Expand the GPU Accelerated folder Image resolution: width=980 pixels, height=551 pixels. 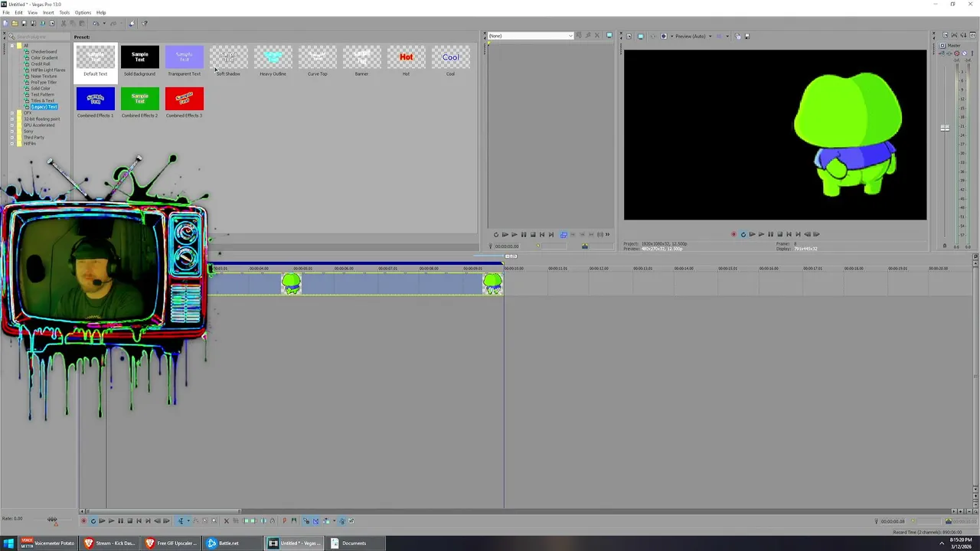click(x=11, y=126)
